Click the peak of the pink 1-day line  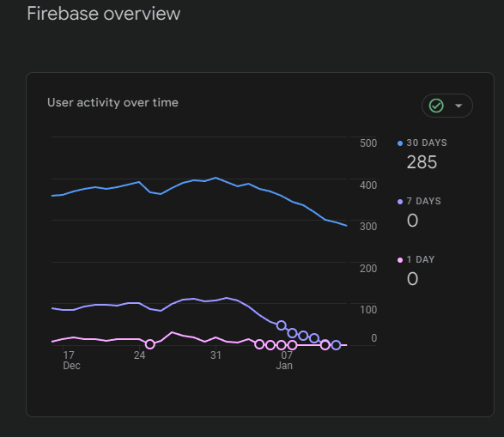pyautogui.click(x=172, y=332)
